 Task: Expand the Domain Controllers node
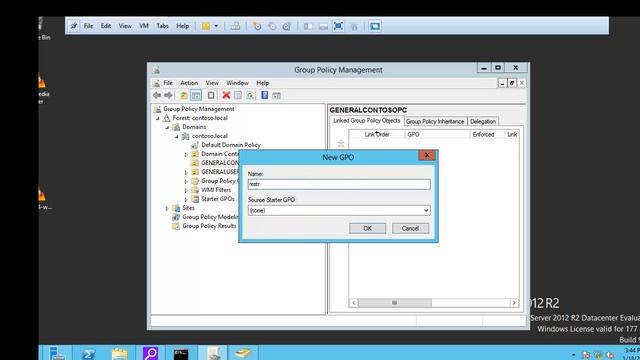tap(186, 154)
